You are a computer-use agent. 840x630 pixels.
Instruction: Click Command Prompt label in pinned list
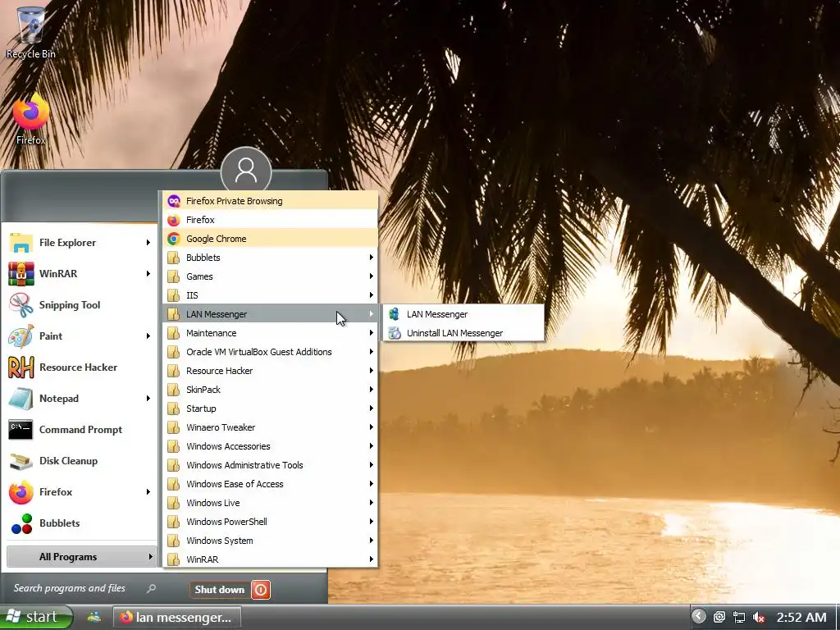point(80,430)
